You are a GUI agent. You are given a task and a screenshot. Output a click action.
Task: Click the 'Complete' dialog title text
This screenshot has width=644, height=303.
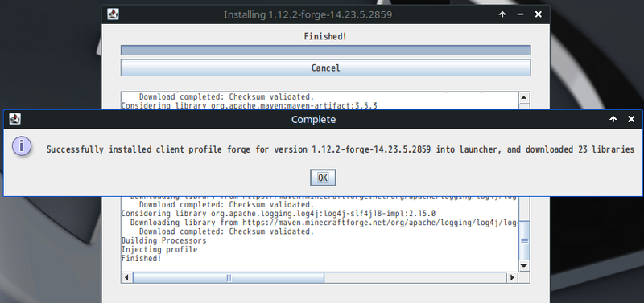point(313,119)
